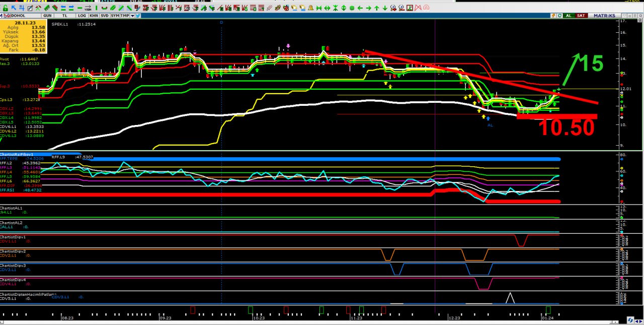Click the green padlock lock icon
644x325 pixels.
[6, 8]
